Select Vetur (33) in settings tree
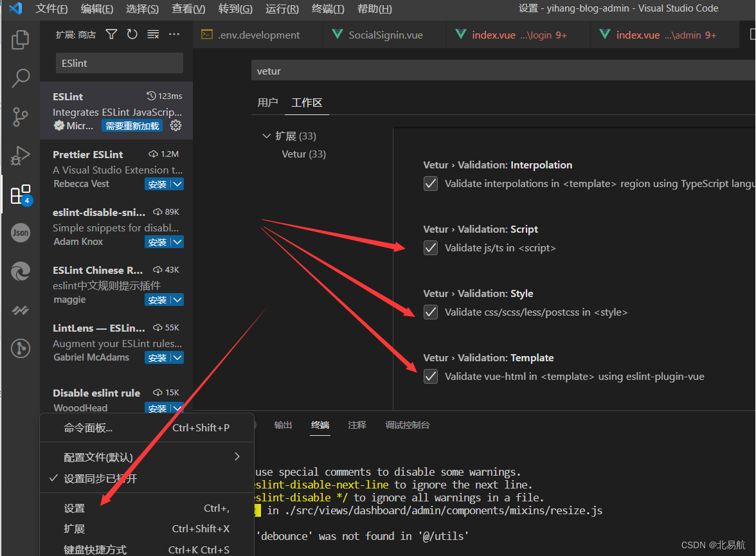Screen dimensions: 756x556 [303, 154]
